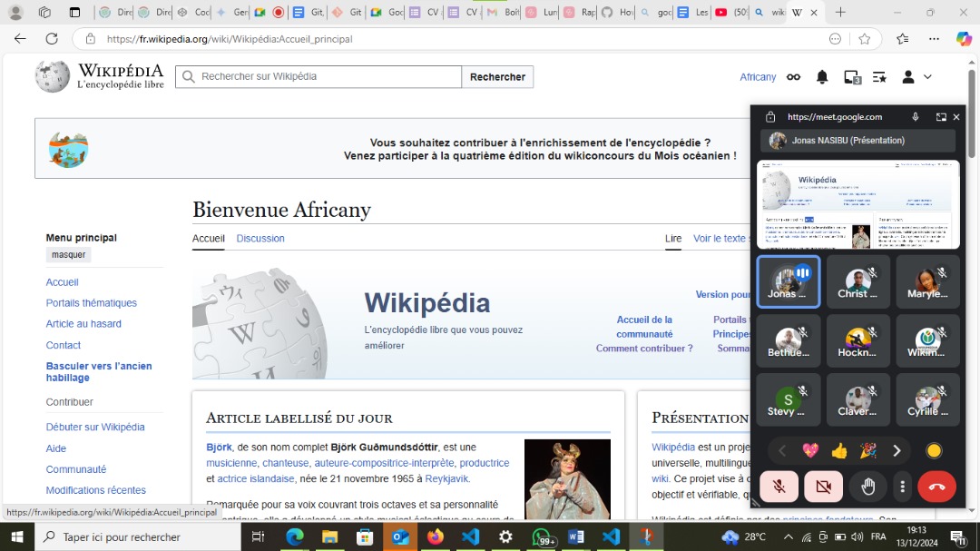This screenshot has width=980, height=551.
Task: Open Edge settings three-dots menu
Action: [x=934, y=39]
